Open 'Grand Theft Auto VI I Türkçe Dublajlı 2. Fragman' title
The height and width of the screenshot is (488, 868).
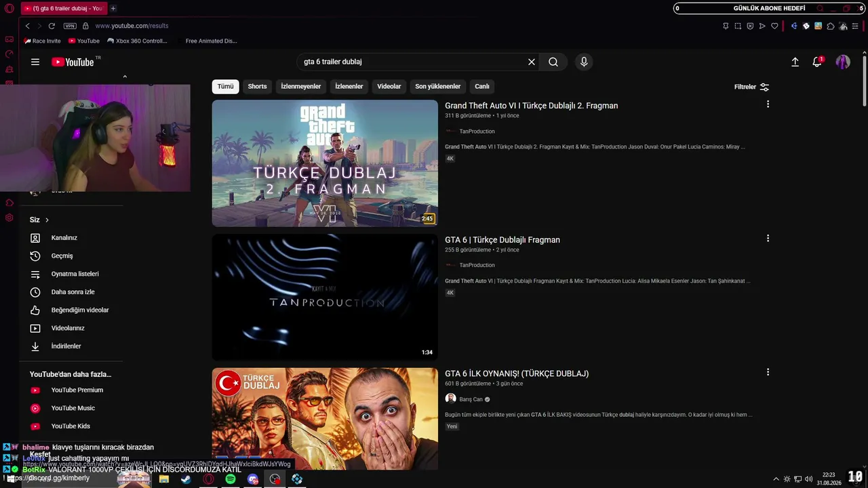click(531, 106)
